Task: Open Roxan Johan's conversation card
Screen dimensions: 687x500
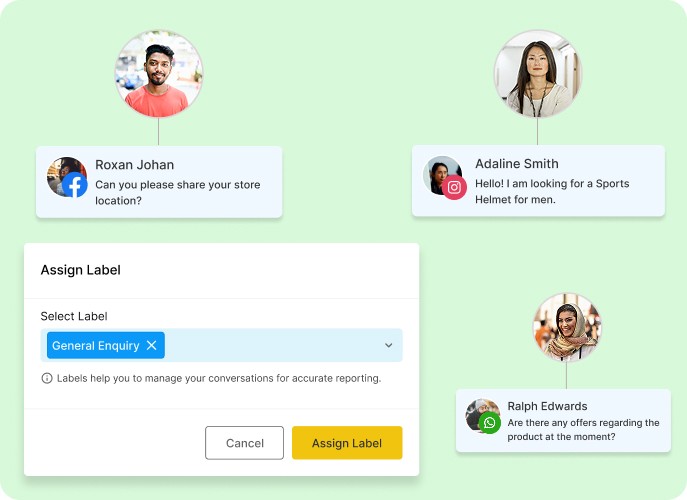Action: click(x=159, y=182)
